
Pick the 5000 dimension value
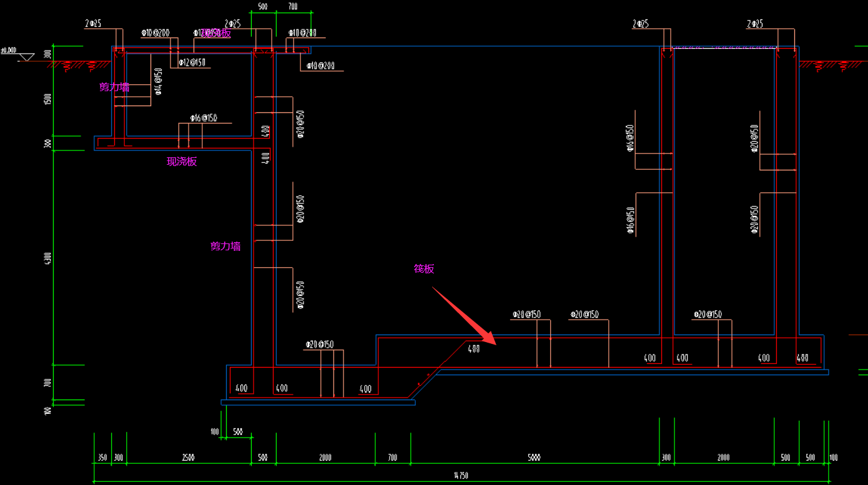pyautogui.click(x=534, y=458)
